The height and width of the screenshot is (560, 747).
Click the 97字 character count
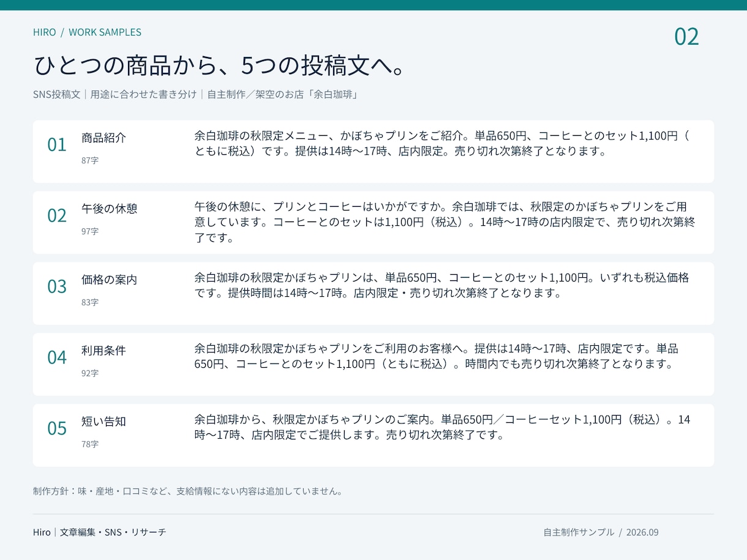pyautogui.click(x=90, y=231)
